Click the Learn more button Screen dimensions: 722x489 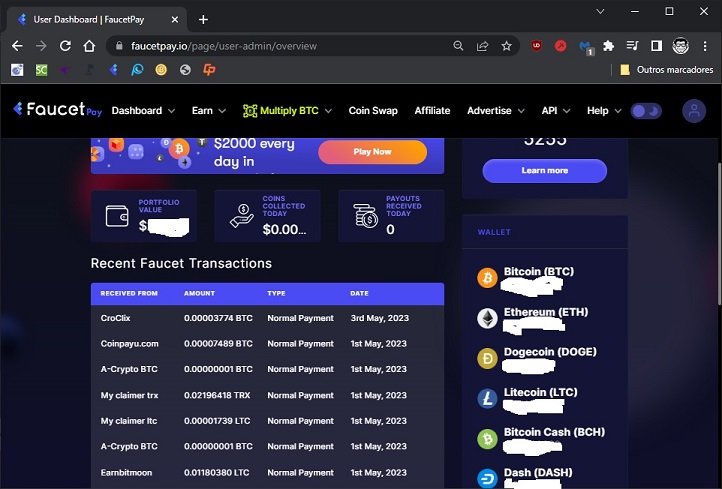tap(544, 170)
